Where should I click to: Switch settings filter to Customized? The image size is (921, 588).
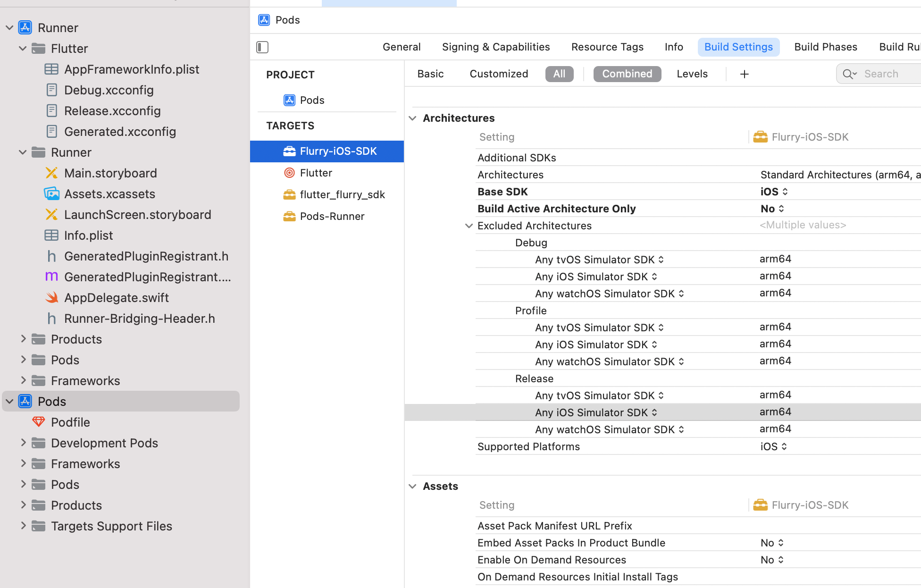click(x=498, y=74)
